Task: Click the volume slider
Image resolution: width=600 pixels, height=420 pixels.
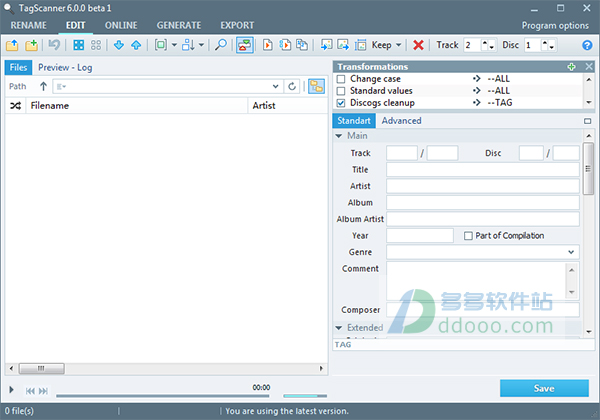Action: [305, 396]
